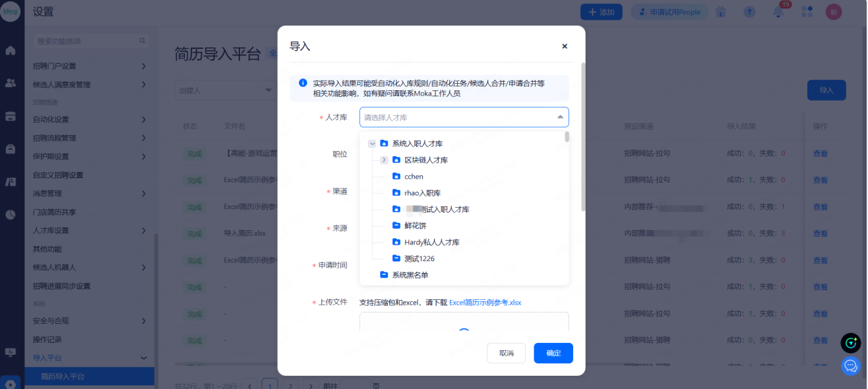Open the blue chat support bubble

[x=850, y=366]
